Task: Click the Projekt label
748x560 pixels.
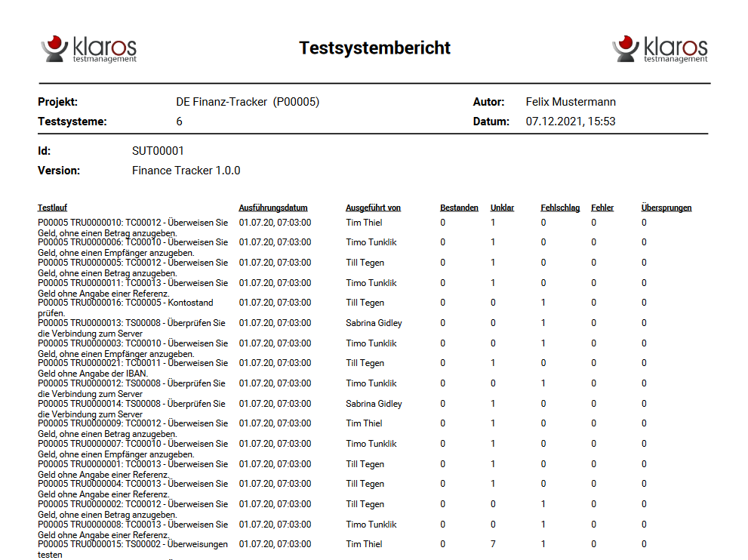Action: tap(57, 102)
